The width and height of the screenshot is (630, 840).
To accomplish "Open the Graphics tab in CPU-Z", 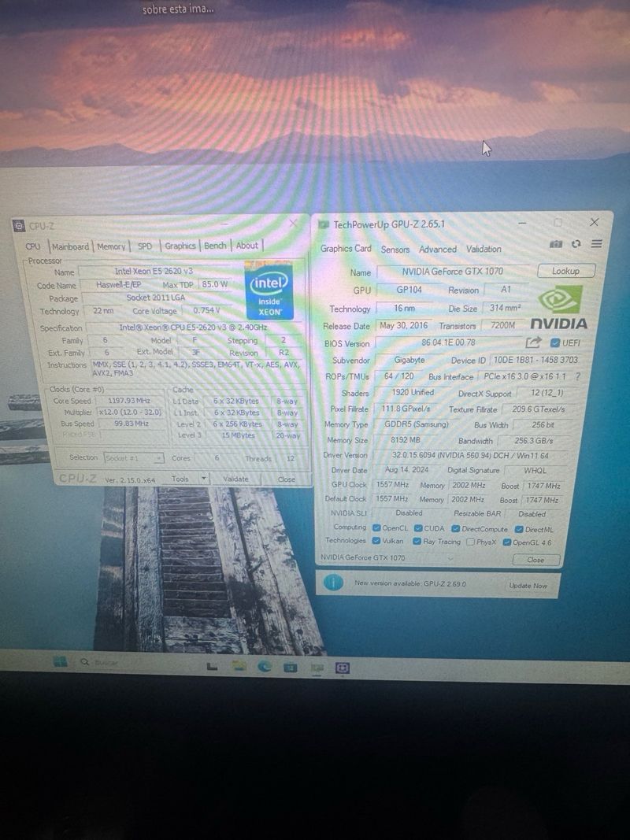I will 180,246.
